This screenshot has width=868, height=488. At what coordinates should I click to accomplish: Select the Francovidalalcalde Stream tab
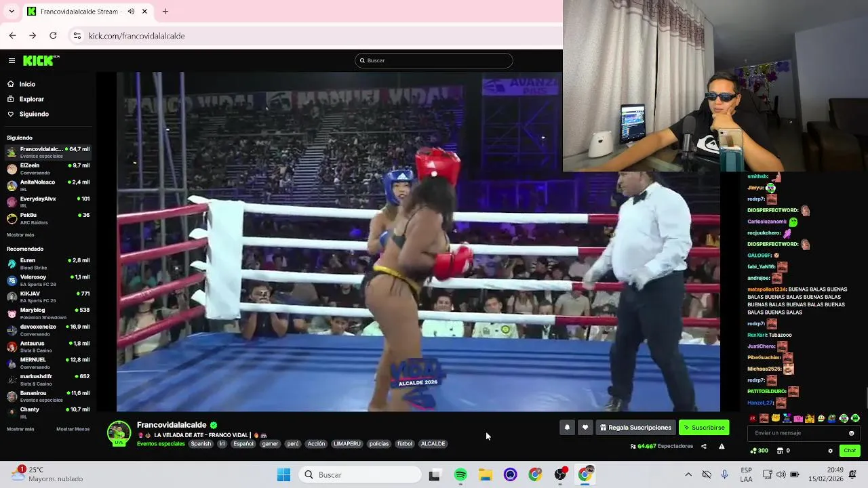87,12
